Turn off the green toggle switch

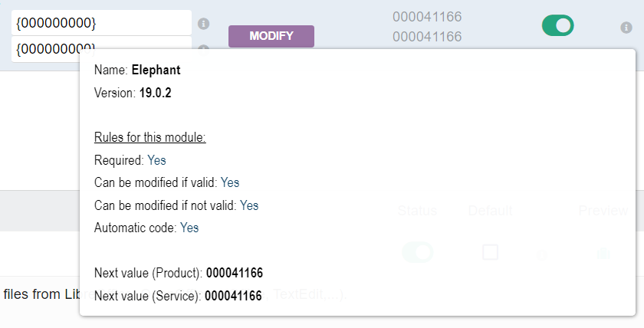click(x=558, y=26)
